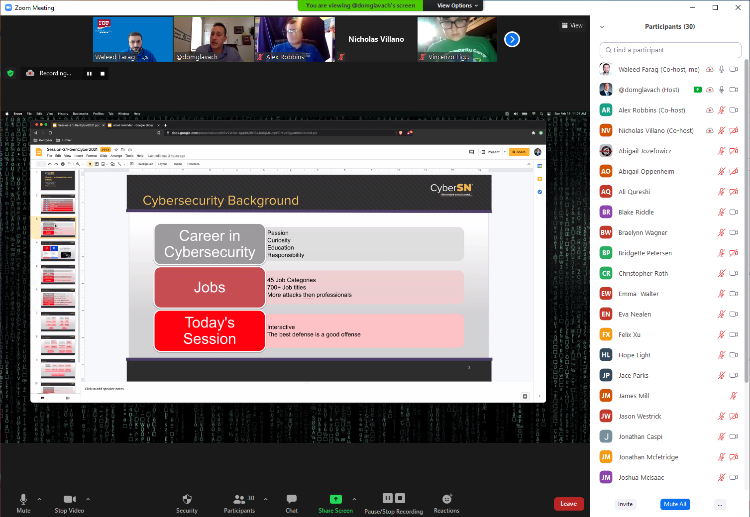
Task: Open the Security shield controls
Action: (187, 503)
